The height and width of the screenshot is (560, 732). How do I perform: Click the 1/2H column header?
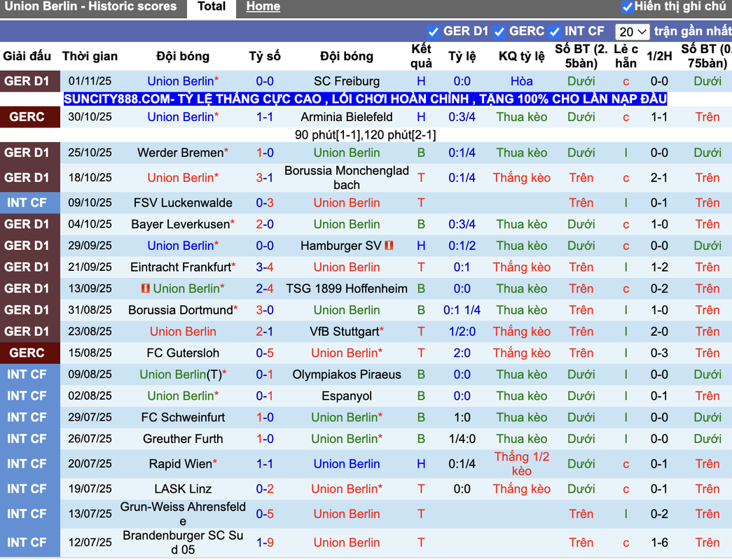[x=659, y=57]
